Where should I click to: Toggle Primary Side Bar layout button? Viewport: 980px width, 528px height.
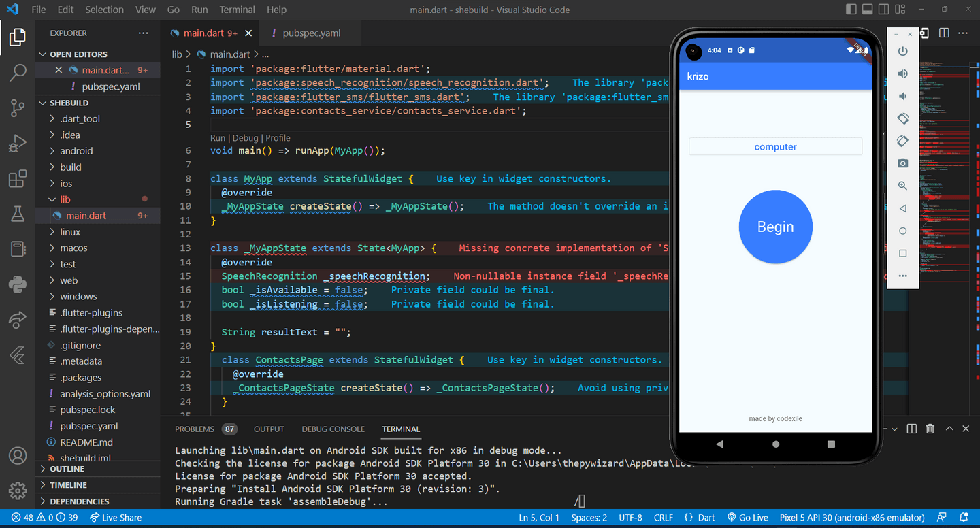tap(851, 10)
